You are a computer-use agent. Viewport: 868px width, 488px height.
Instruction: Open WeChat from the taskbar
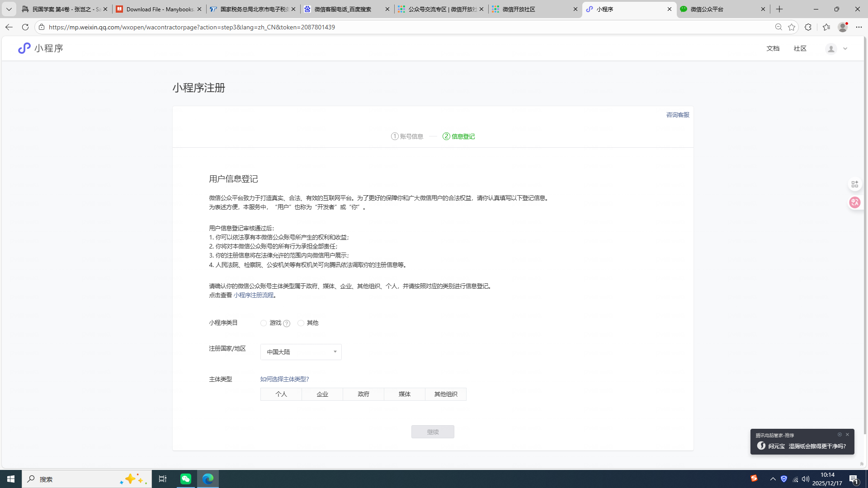186,479
